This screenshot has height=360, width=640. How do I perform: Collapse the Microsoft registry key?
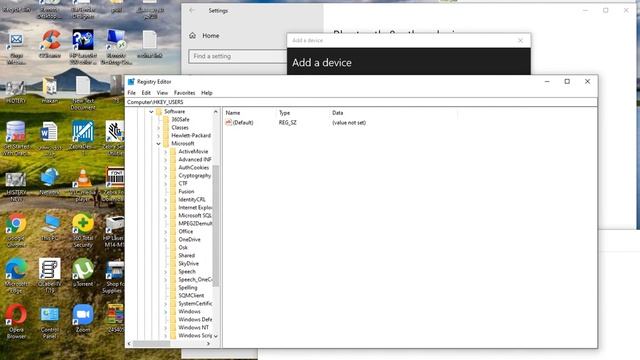[x=159, y=144]
